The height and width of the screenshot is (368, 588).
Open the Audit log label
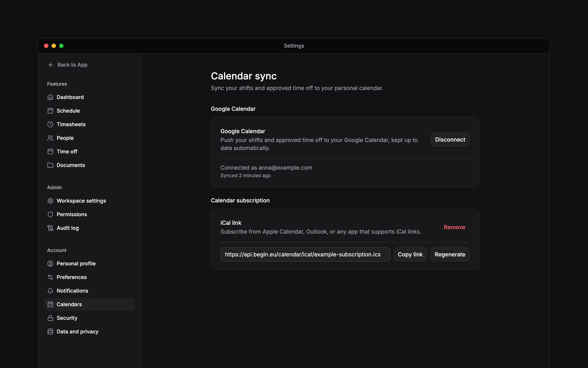68,228
